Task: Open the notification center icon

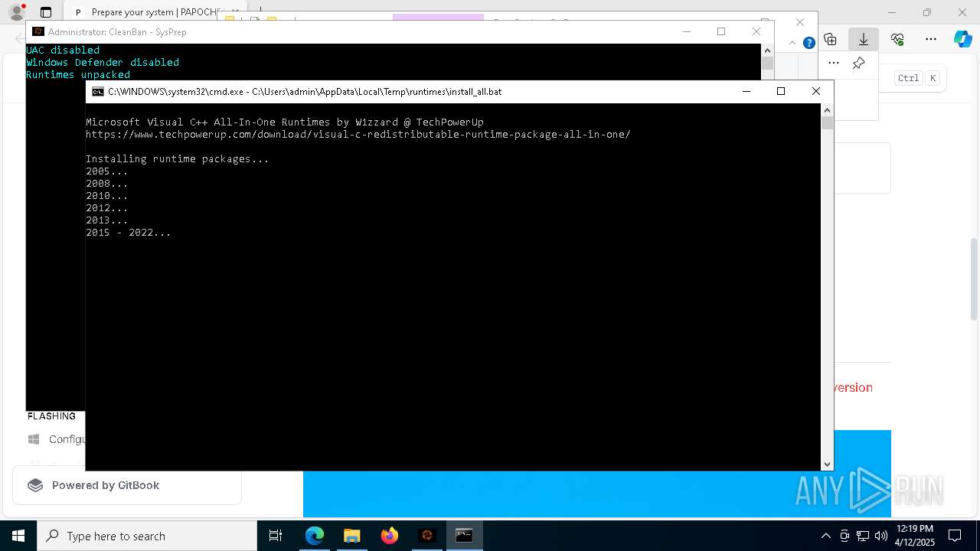Action: tap(955, 536)
